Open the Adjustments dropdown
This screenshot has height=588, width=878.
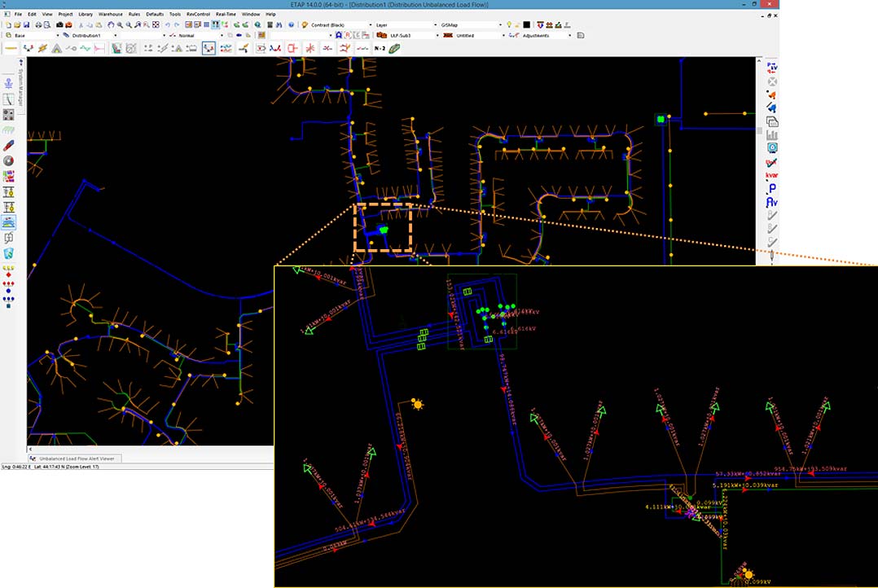[x=569, y=36]
